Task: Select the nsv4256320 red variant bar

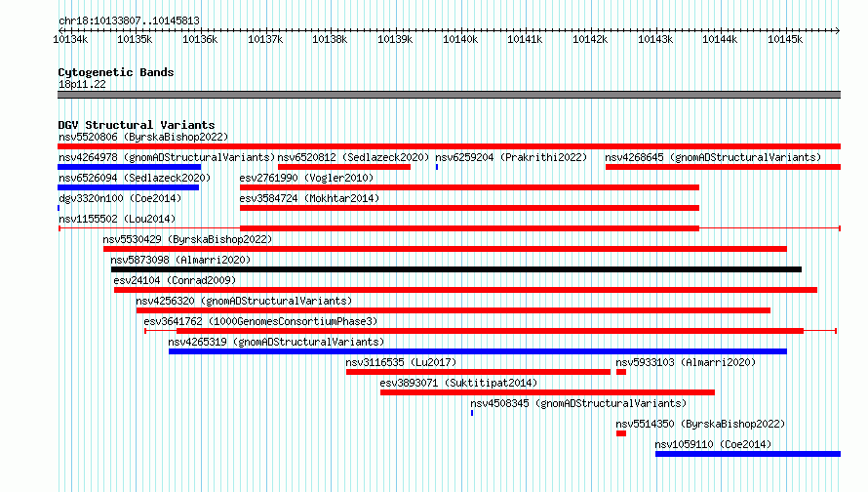Action: 454,310
